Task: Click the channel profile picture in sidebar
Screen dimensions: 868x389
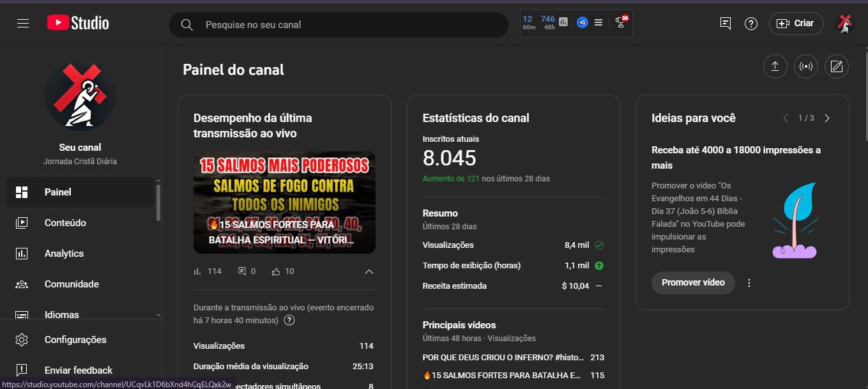Action: click(80, 95)
